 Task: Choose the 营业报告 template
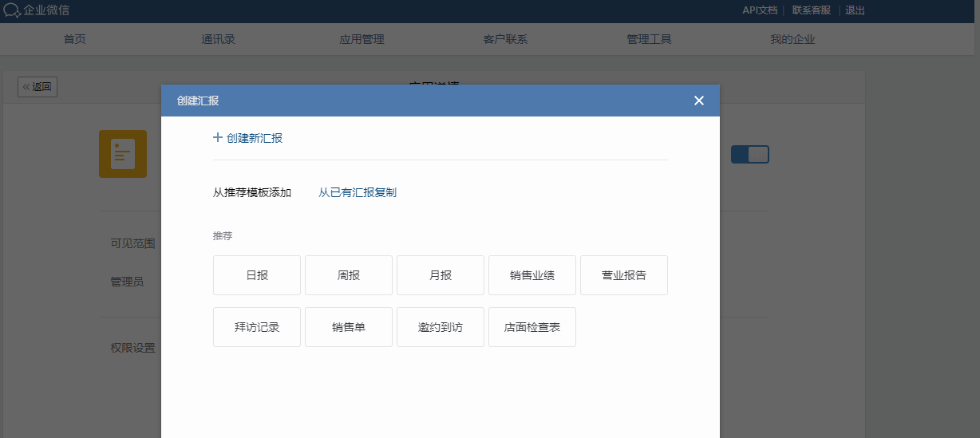(x=624, y=275)
